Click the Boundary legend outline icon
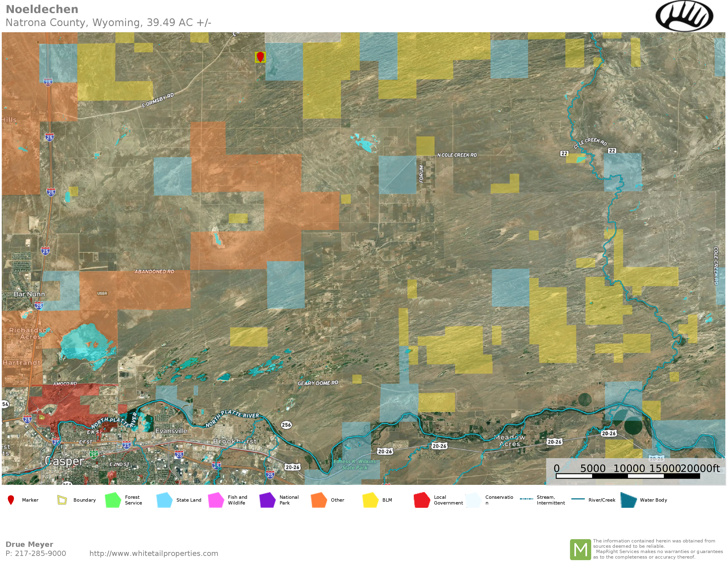 point(62,500)
